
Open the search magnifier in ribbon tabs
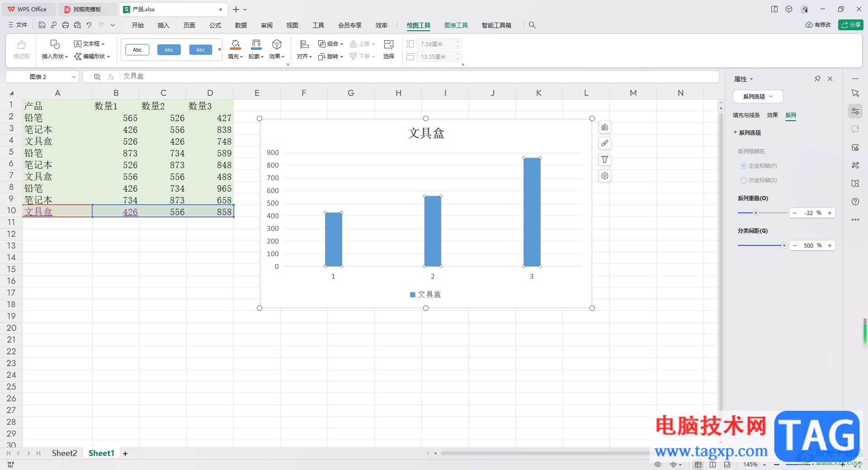pos(532,25)
